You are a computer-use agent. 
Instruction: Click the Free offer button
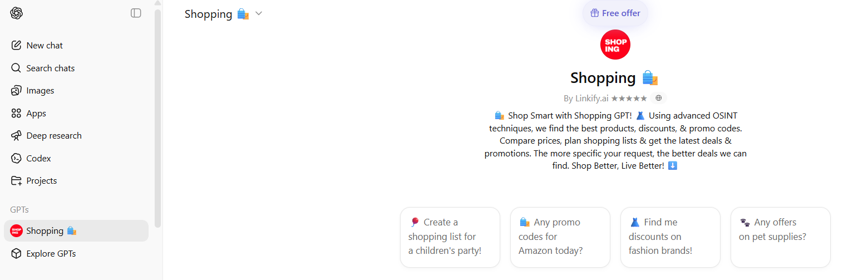point(615,13)
